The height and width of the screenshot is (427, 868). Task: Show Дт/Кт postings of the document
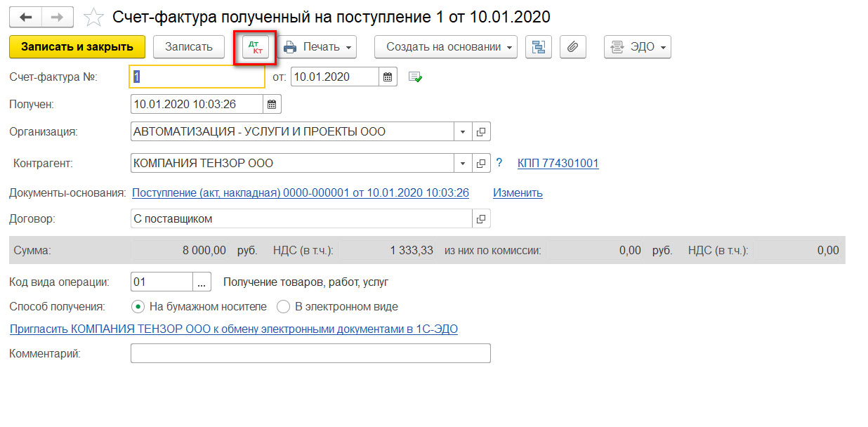256,47
